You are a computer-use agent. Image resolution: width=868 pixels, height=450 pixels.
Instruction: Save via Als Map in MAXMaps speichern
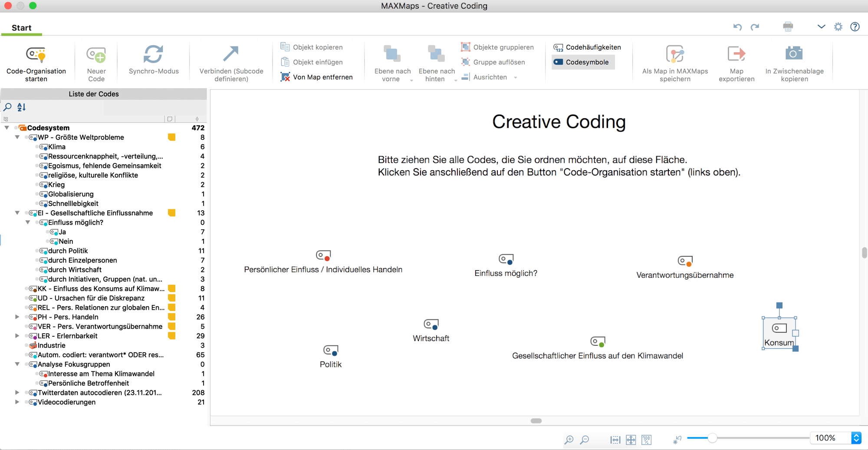click(675, 63)
